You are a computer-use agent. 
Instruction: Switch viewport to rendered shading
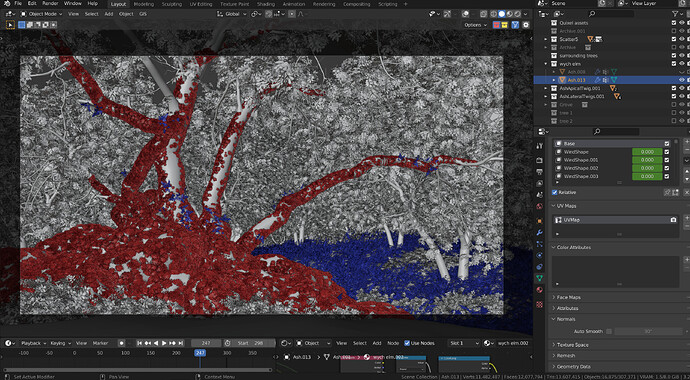coord(518,14)
